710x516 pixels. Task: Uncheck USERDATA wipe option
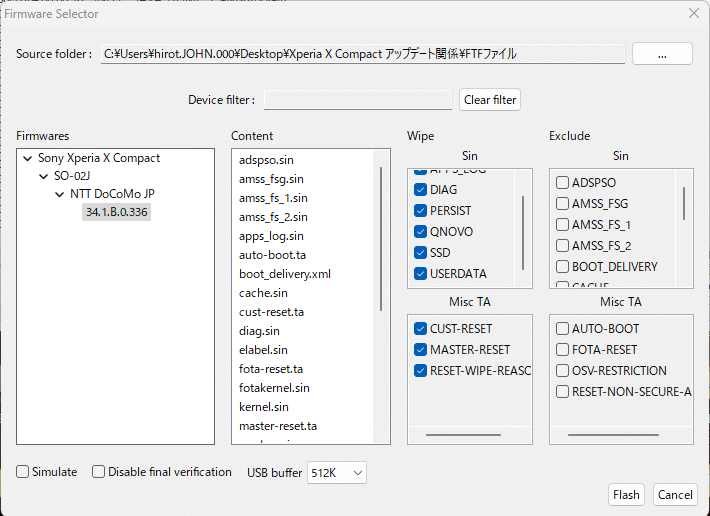point(420,274)
